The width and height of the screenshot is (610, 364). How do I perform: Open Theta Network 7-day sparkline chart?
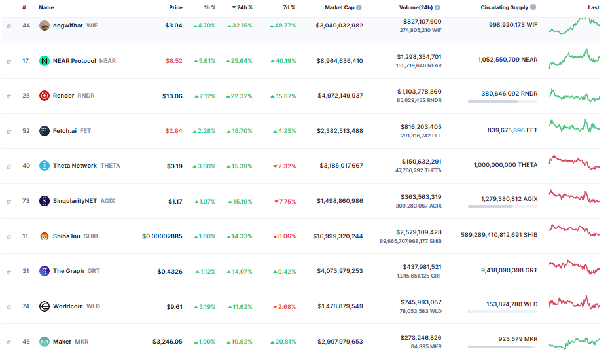coord(574,162)
